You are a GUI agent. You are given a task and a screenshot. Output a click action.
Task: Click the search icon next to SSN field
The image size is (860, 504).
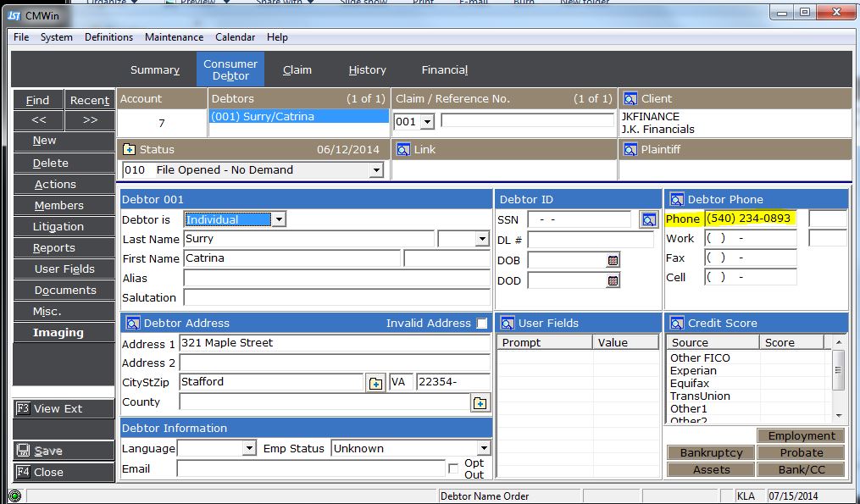coord(648,219)
